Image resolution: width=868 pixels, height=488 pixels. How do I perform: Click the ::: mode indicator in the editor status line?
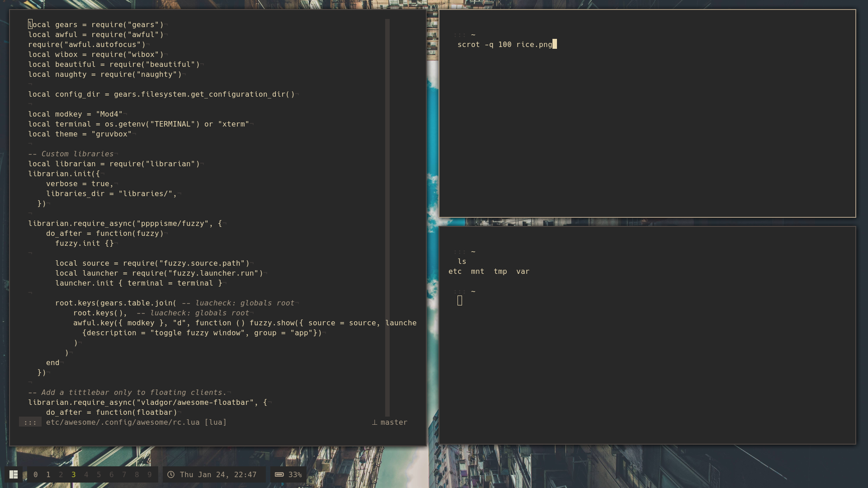[30, 422]
